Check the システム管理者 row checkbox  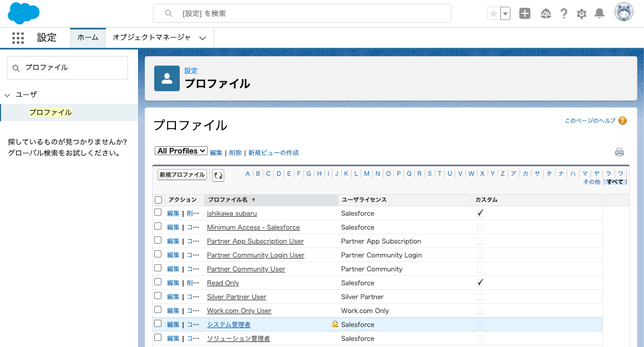click(158, 324)
